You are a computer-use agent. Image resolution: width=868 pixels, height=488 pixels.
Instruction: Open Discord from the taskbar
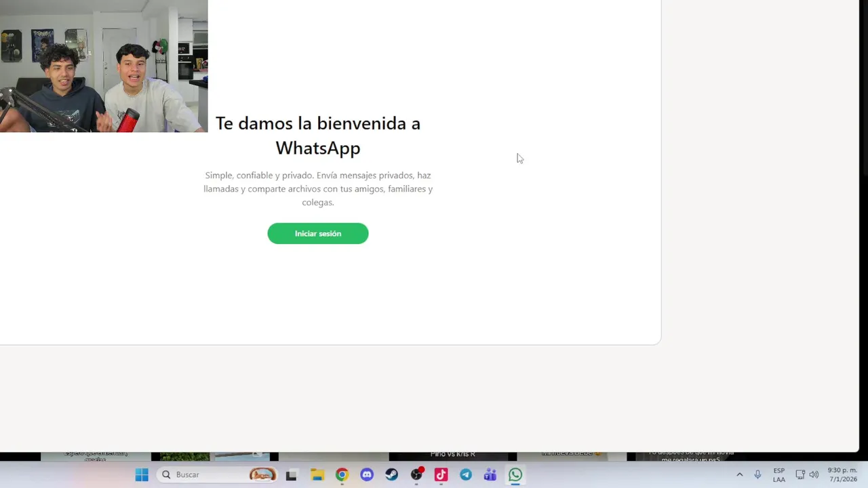click(x=367, y=474)
